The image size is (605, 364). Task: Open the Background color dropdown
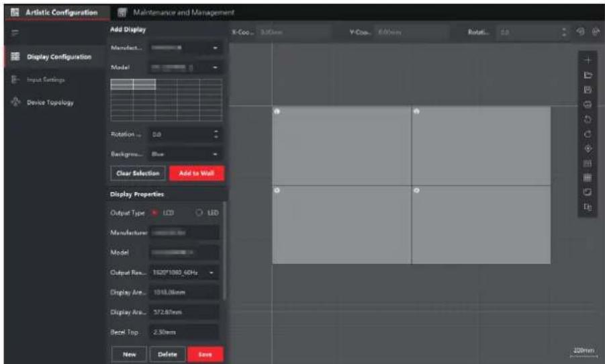click(185, 154)
